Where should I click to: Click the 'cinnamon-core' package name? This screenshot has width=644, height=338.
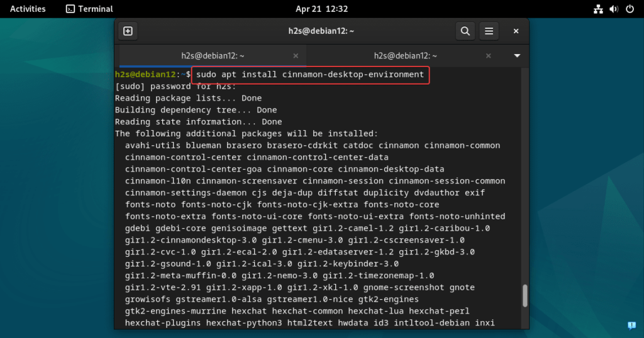click(300, 170)
